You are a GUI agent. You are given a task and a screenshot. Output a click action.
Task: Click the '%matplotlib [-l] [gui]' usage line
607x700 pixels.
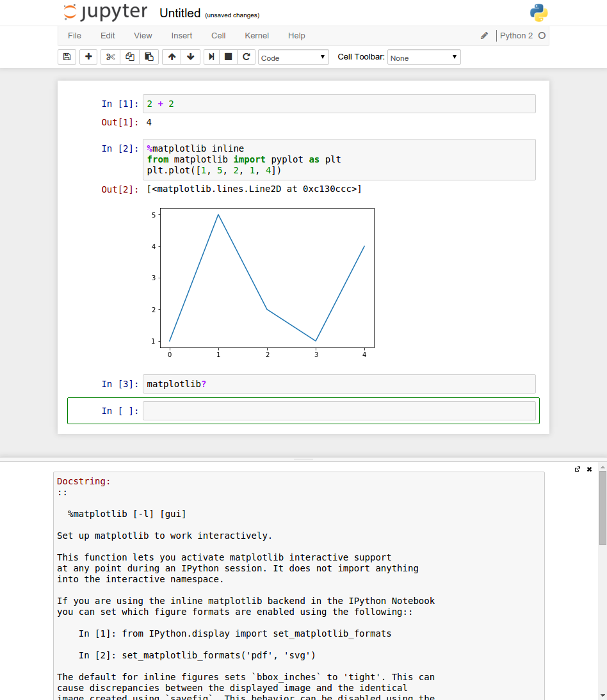click(127, 514)
